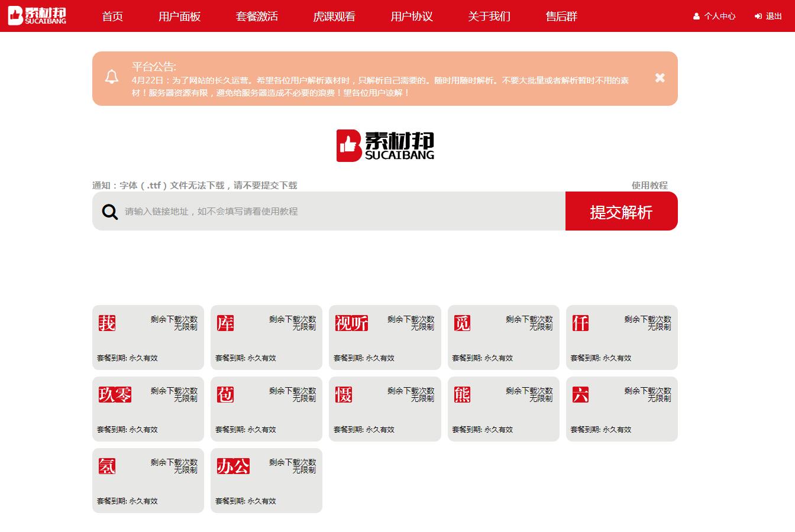Click the 办公 site icon

[x=233, y=466]
